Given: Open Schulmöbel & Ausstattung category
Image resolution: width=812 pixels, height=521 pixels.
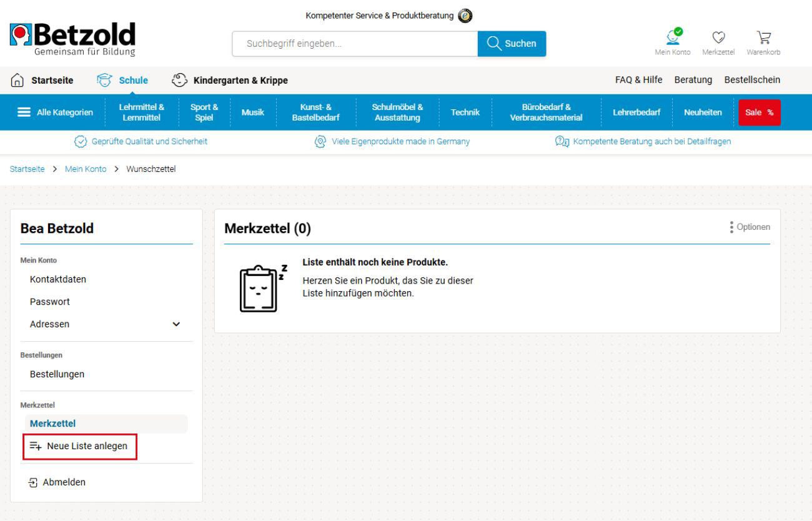Looking at the screenshot, I should (397, 112).
